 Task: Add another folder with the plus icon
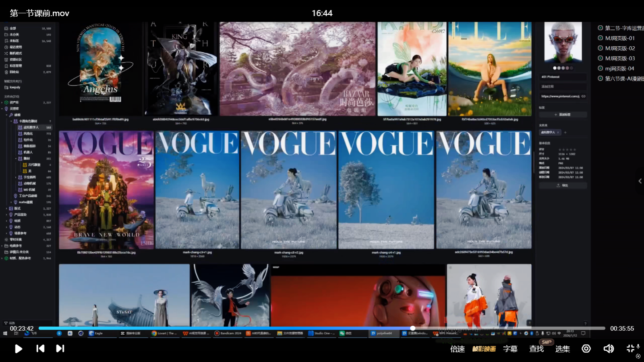point(565,132)
